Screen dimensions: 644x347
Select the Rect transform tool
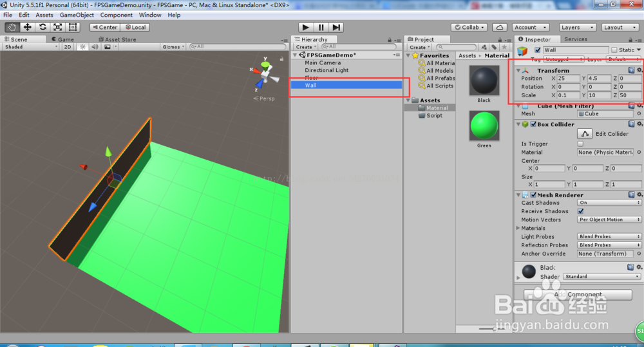coord(73,27)
